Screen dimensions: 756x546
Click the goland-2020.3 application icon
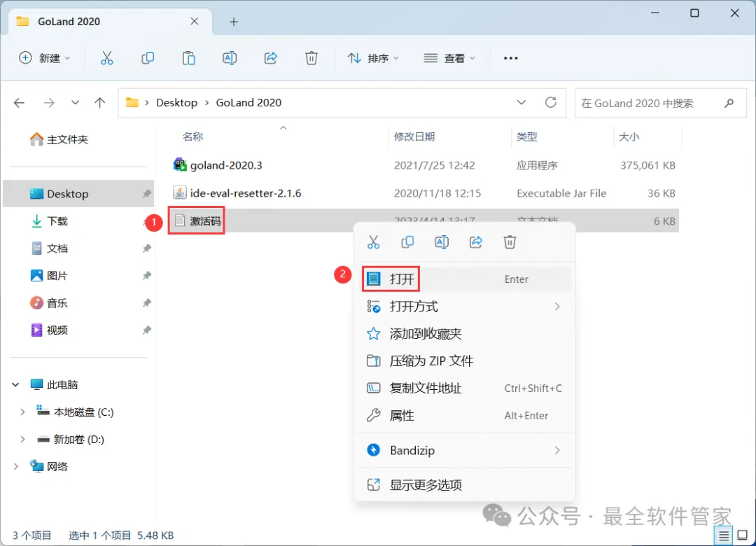(x=180, y=165)
